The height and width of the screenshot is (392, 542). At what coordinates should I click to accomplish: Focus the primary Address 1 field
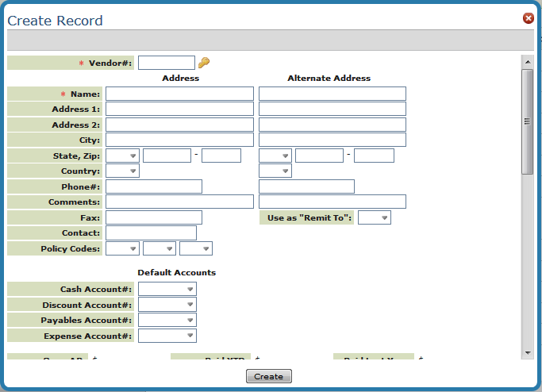coord(179,109)
